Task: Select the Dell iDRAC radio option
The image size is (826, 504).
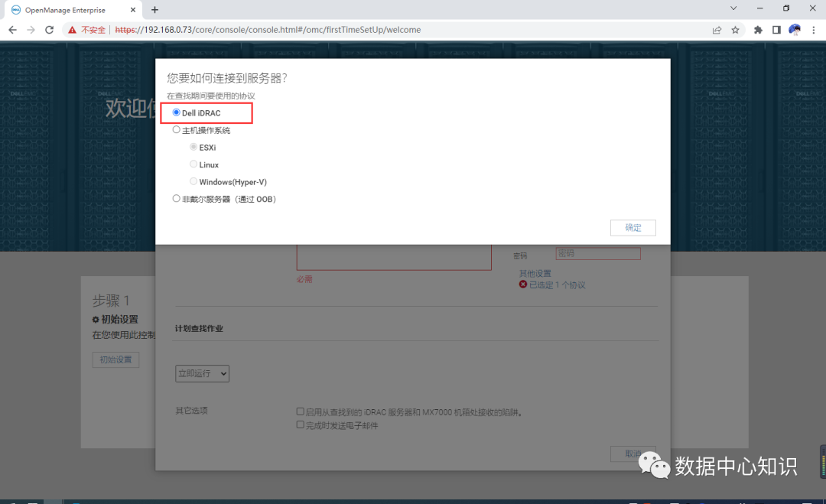Action: point(177,112)
